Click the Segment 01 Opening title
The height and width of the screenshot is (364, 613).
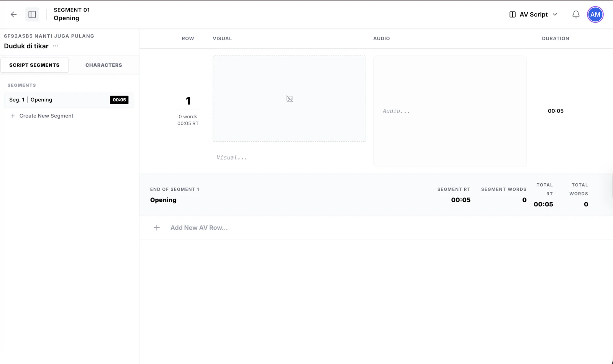coord(72,14)
